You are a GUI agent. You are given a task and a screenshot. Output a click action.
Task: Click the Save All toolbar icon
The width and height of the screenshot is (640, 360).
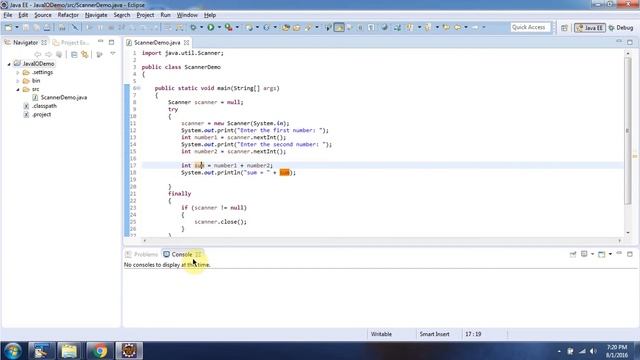[36, 27]
